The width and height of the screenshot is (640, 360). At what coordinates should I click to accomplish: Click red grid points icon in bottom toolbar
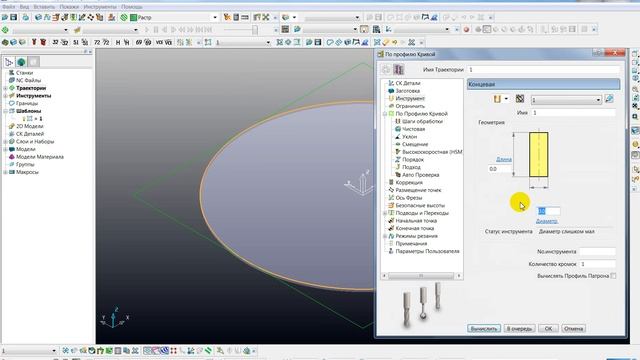pyautogui.click(x=174, y=351)
